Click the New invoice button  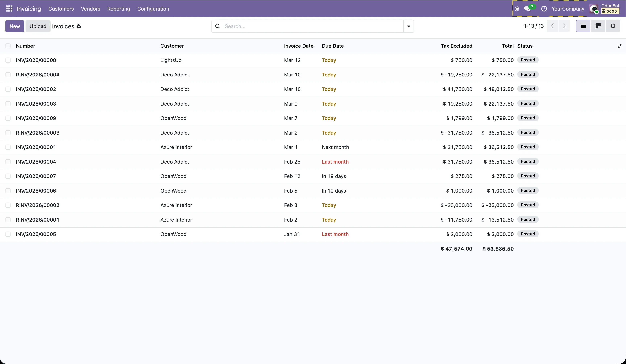click(15, 26)
